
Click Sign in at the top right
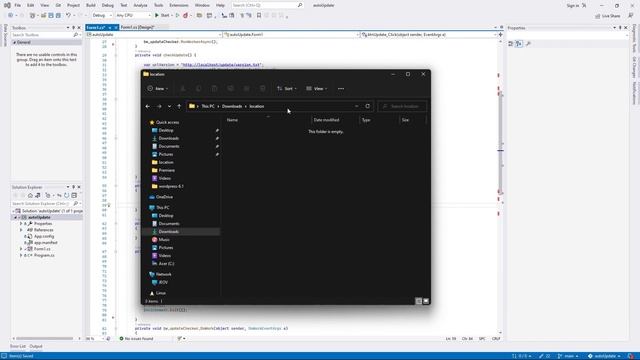tap(573, 6)
